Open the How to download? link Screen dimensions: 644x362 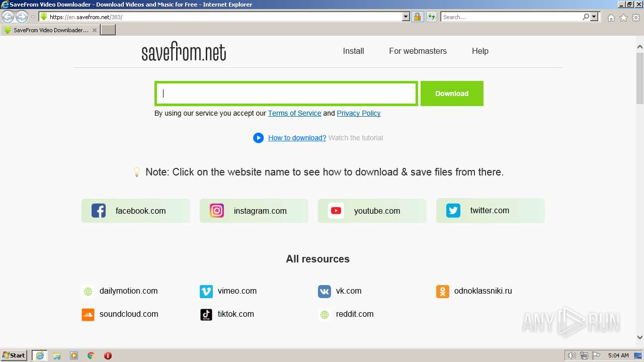pos(297,138)
